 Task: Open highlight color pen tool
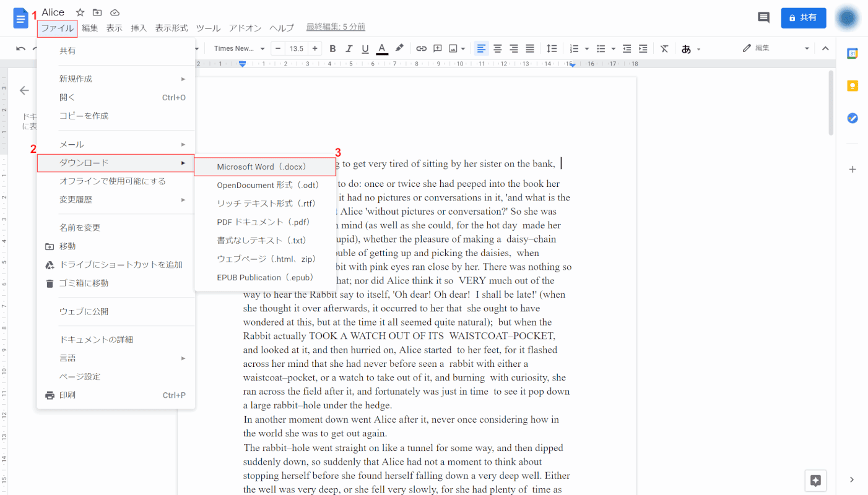(x=399, y=48)
